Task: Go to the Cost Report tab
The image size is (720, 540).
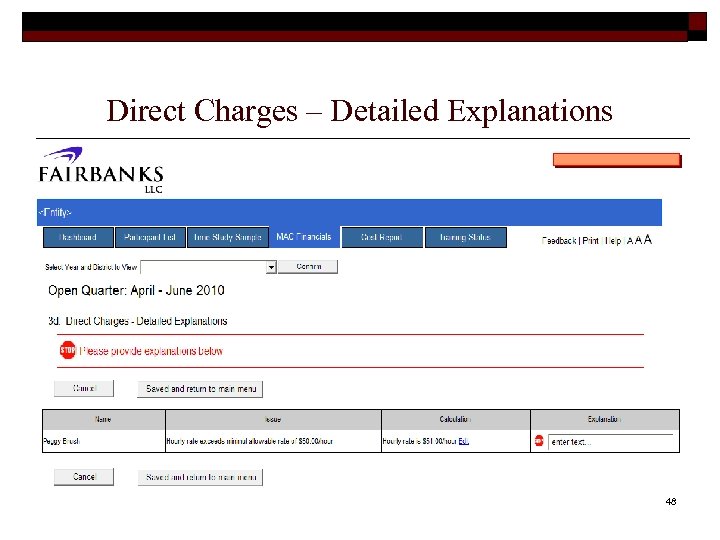Action: [382, 237]
